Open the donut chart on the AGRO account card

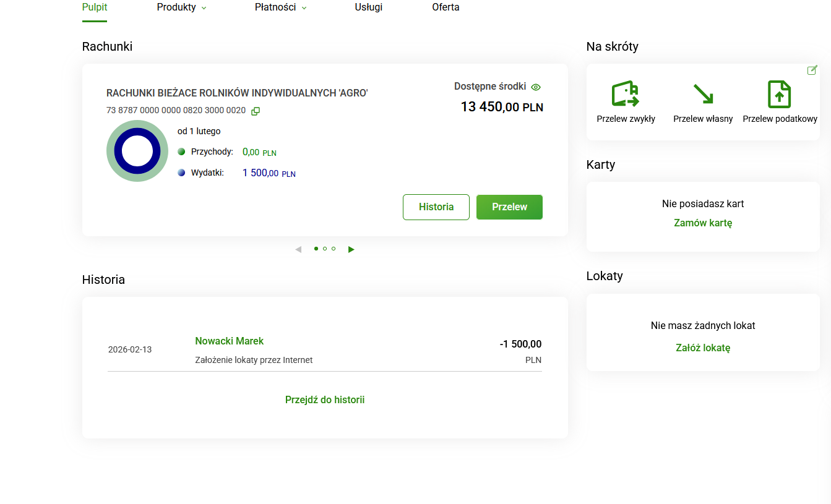(137, 150)
